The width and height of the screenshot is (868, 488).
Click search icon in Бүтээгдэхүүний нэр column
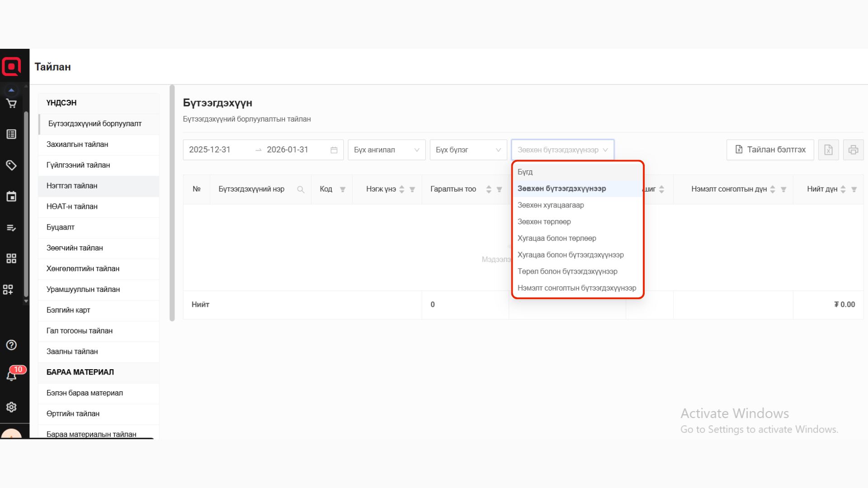301,189
